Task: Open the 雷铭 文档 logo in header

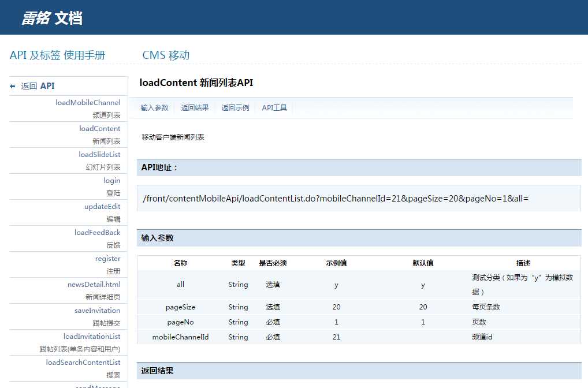Action: point(52,18)
